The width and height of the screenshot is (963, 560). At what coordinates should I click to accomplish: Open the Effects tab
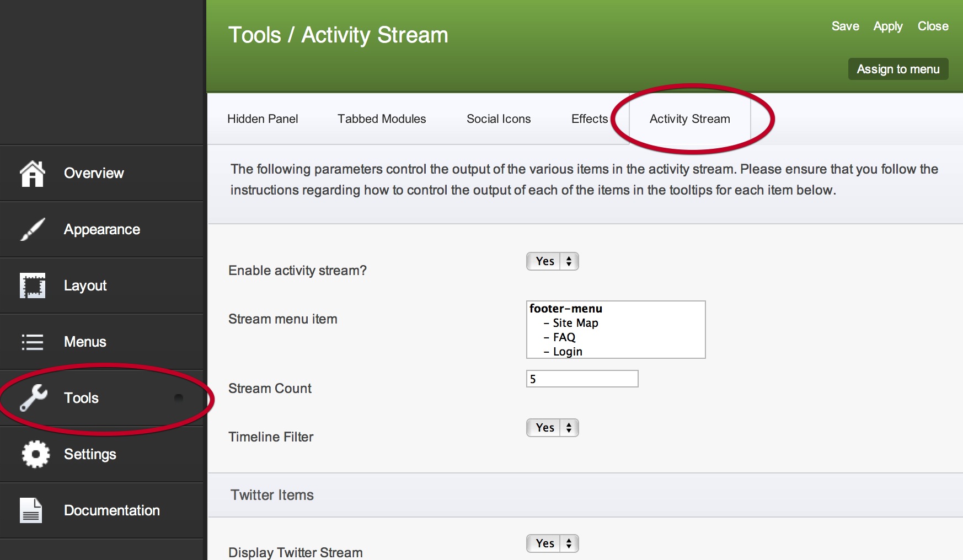[590, 119]
